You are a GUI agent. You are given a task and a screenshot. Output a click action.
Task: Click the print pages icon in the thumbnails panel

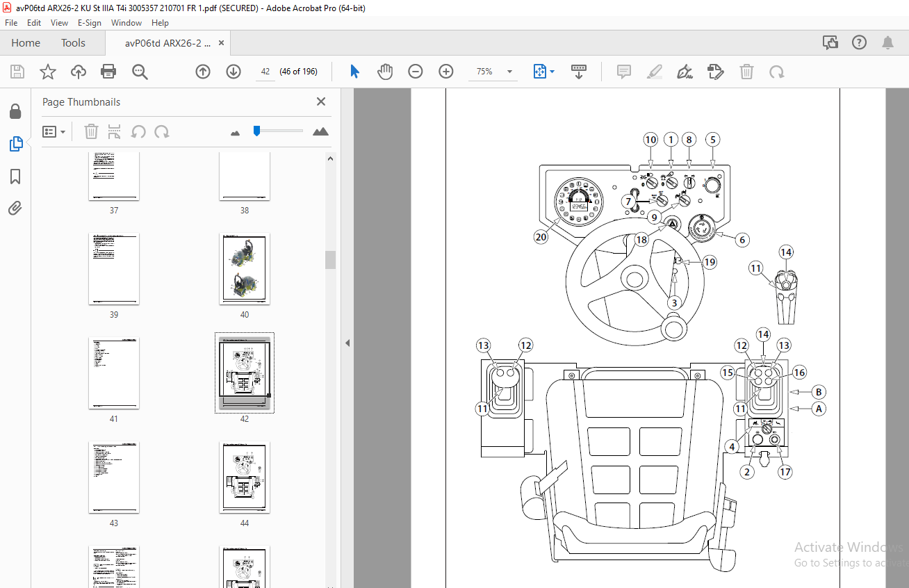[x=115, y=131]
